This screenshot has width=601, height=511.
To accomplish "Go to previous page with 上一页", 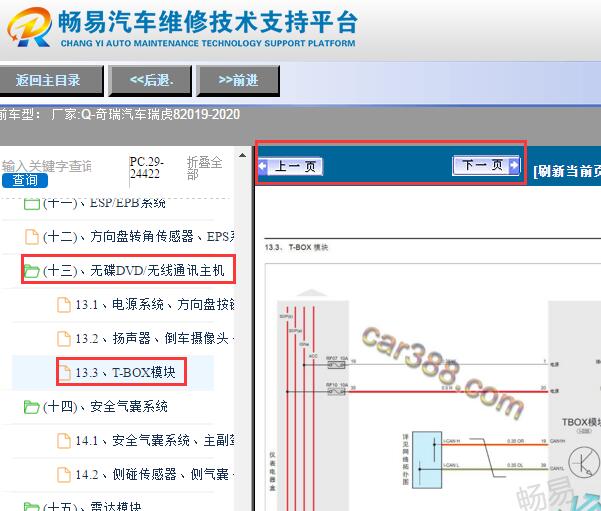I will coord(291,166).
